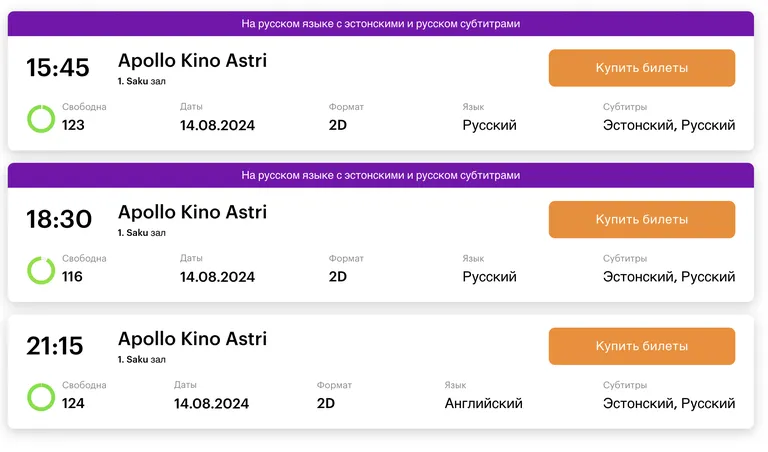Open Apollo Kino Astri title of 15:45 session
This screenshot has width=768, height=452.
pyautogui.click(x=192, y=61)
